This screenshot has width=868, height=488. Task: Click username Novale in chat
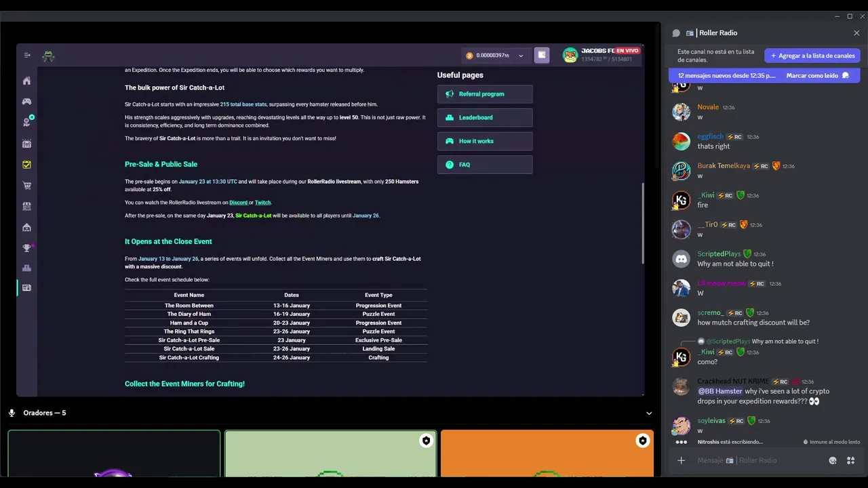[x=708, y=107]
